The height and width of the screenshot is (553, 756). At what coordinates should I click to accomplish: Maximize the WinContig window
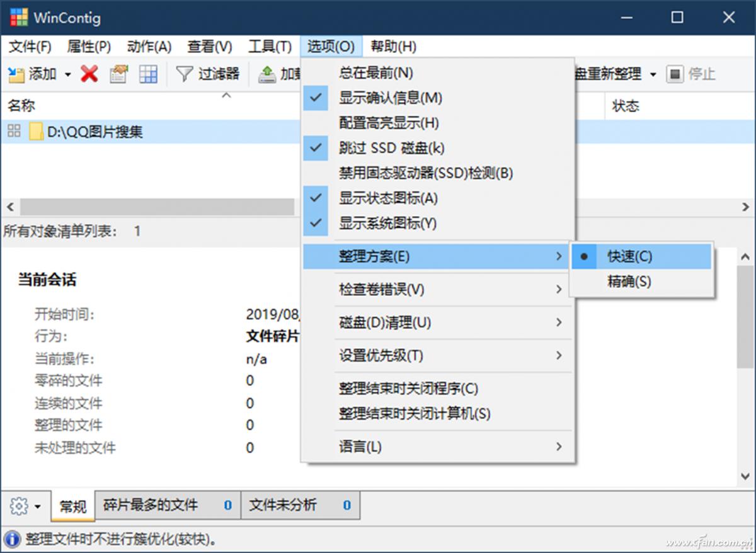(x=677, y=17)
